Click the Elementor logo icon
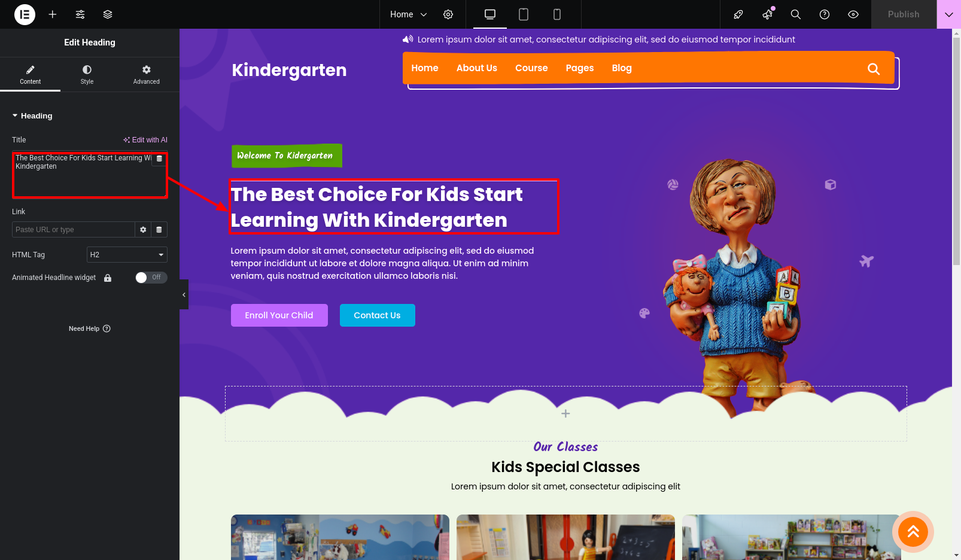The height and width of the screenshot is (560, 961). 25,14
